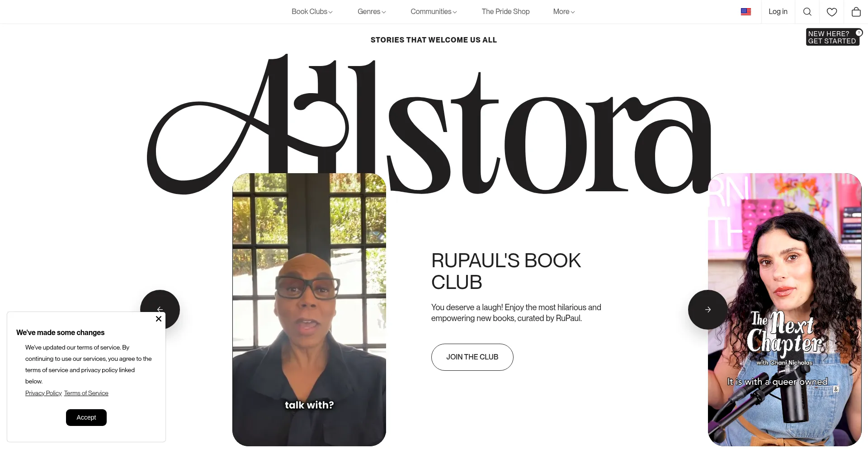Open The Pride Shop page

click(x=505, y=12)
